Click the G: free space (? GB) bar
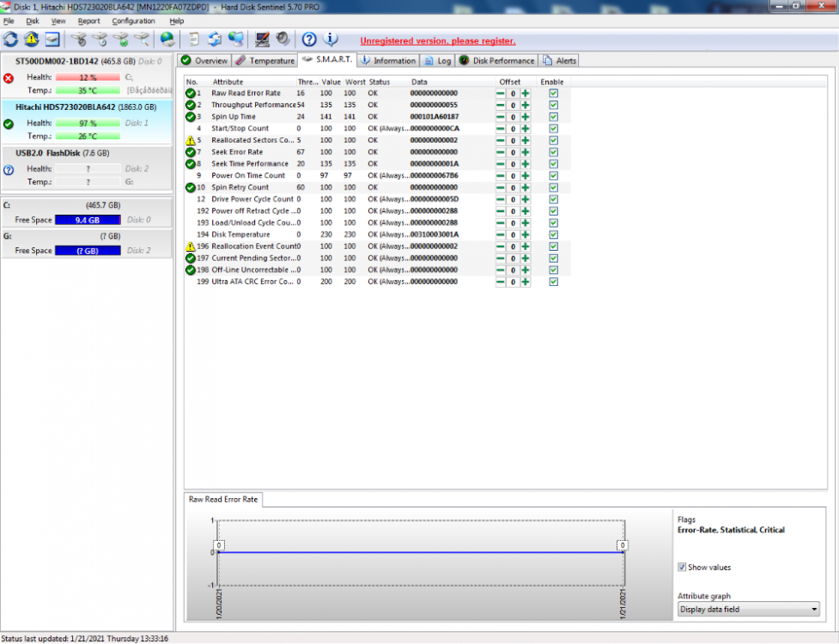The width and height of the screenshot is (839, 644). click(88, 251)
